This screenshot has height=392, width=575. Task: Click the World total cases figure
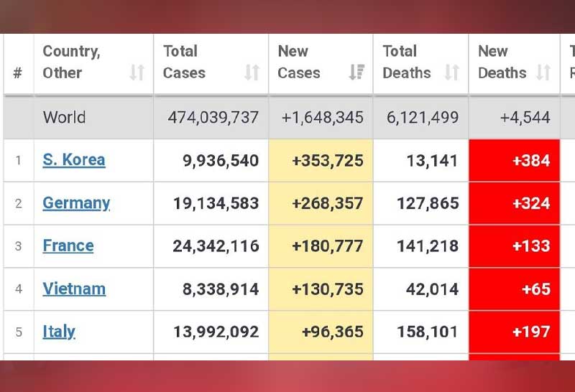tap(213, 117)
